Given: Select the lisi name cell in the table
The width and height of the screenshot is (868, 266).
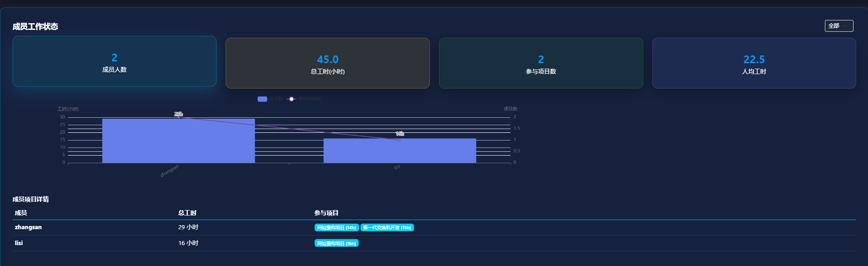Looking at the screenshot, I should (x=19, y=243).
